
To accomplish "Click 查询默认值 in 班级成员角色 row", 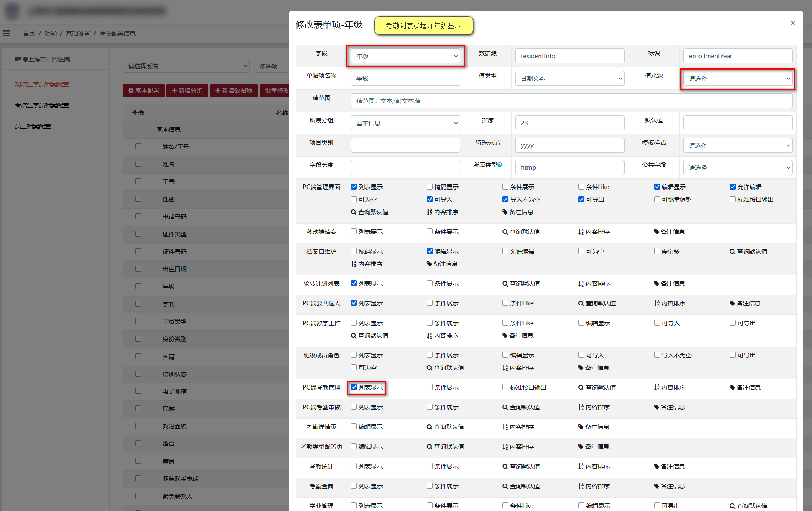I will 446,368.
